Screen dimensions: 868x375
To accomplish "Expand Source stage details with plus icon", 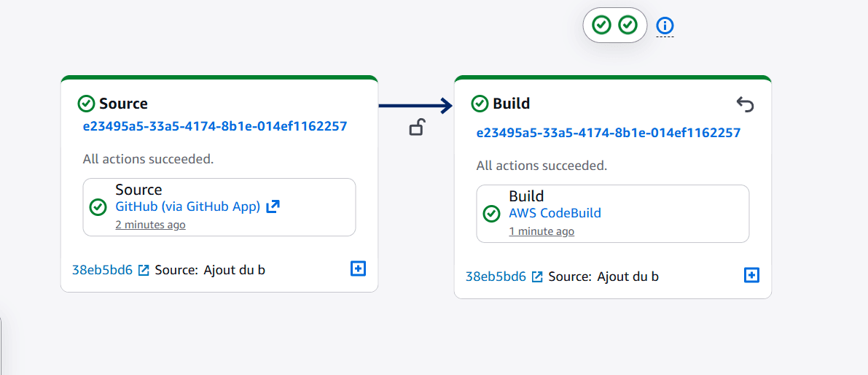I will click(358, 269).
